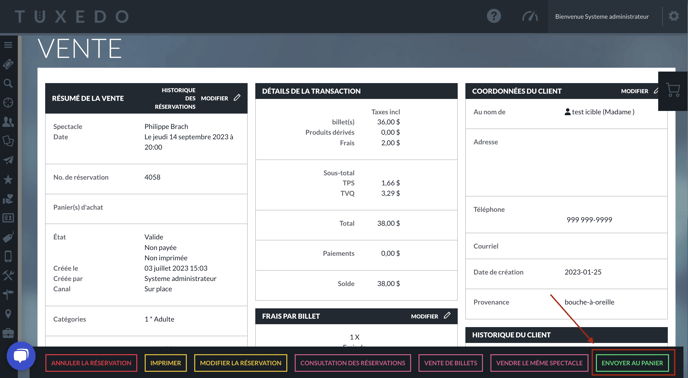Open the seat-map panel icon in the sidebar
This screenshot has height=378, width=688.
[8, 218]
